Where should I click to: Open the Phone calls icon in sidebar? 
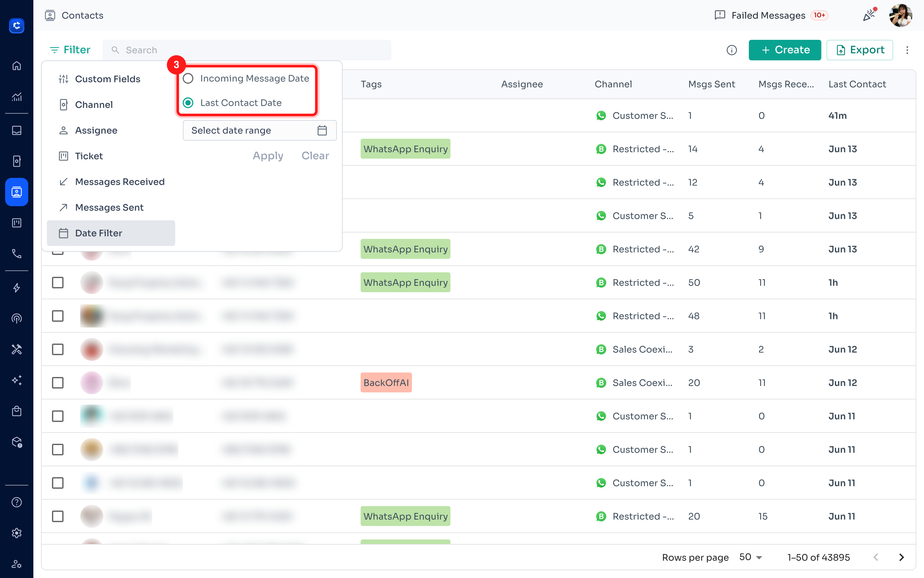tap(16, 253)
